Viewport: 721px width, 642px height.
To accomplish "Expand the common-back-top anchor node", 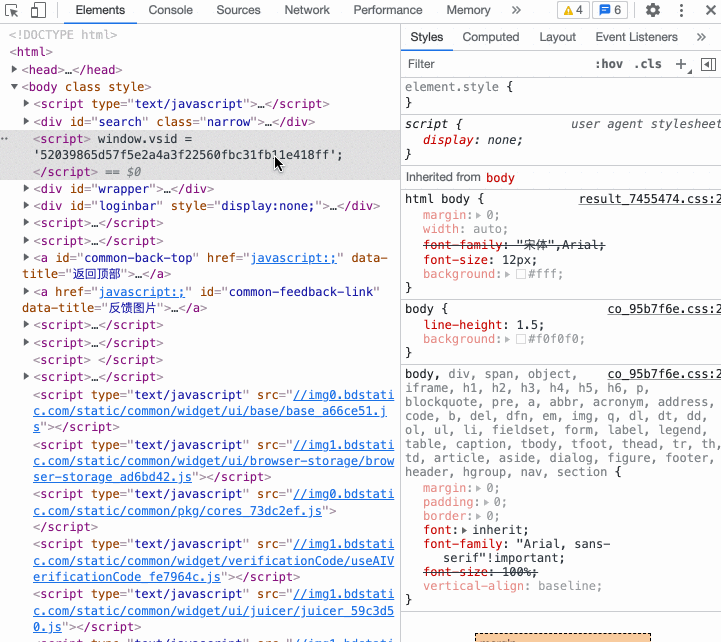I will tap(26, 257).
